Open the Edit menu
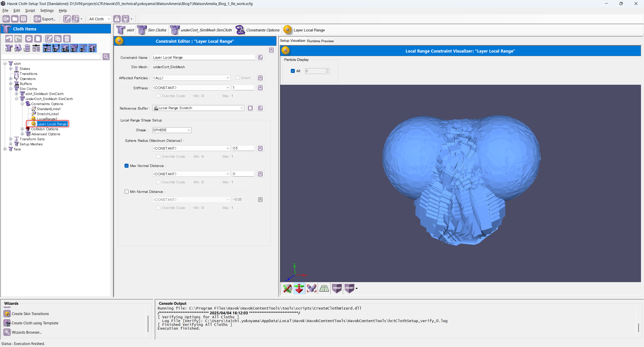The height and width of the screenshot is (347, 644). (x=17, y=10)
